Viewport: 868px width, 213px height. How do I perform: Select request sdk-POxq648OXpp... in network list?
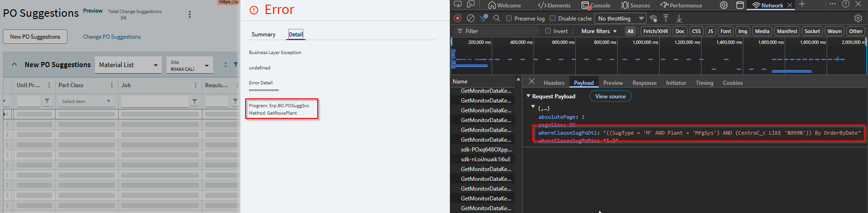(486, 150)
